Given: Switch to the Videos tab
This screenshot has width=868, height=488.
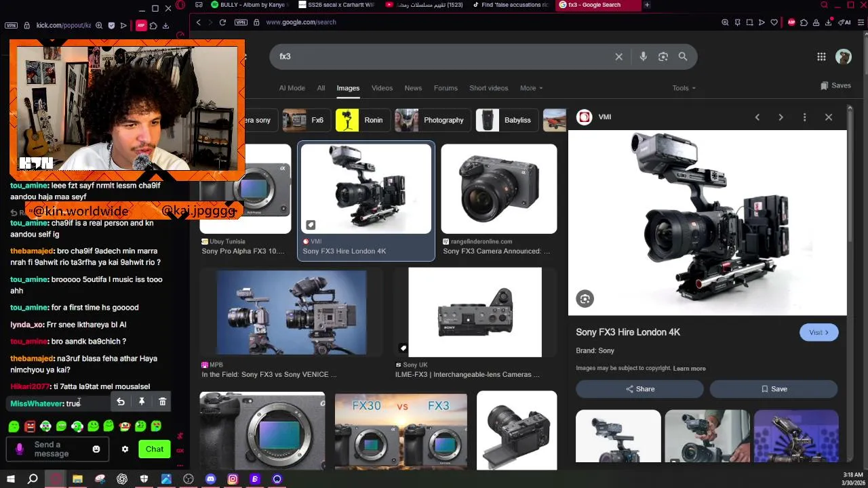Looking at the screenshot, I should point(382,88).
